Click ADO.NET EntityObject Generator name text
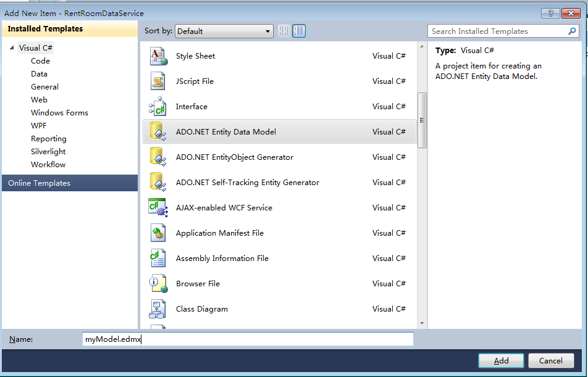This screenshot has height=377, width=588. click(x=235, y=157)
